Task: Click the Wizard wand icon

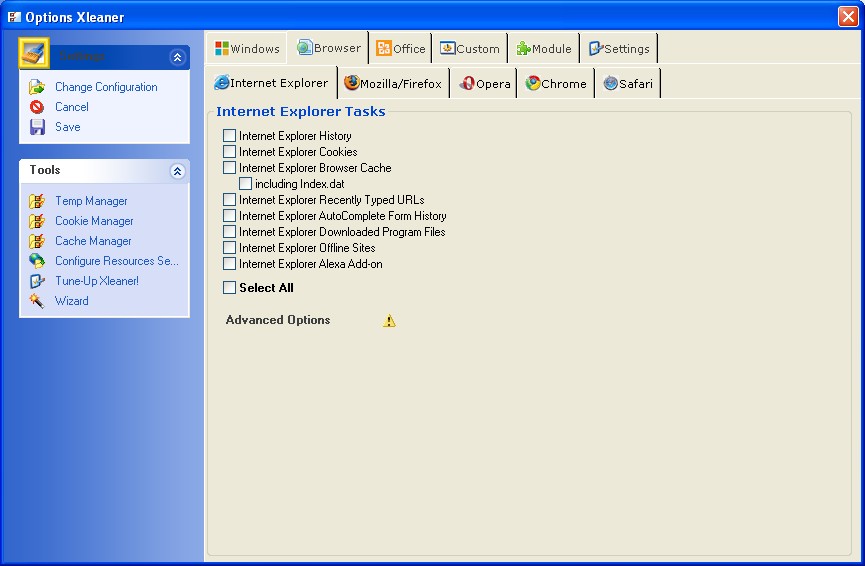Action: pyautogui.click(x=37, y=301)
